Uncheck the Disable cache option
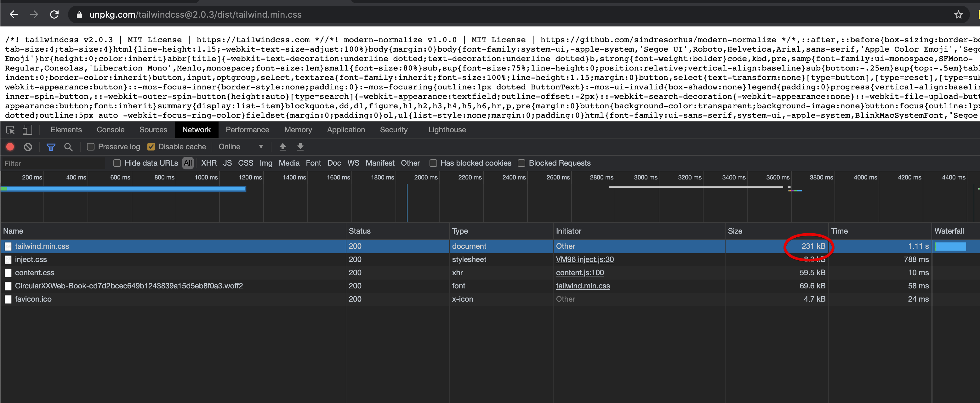Image resolution: width=980 pixels, height=403 pixels. point(152,147)
